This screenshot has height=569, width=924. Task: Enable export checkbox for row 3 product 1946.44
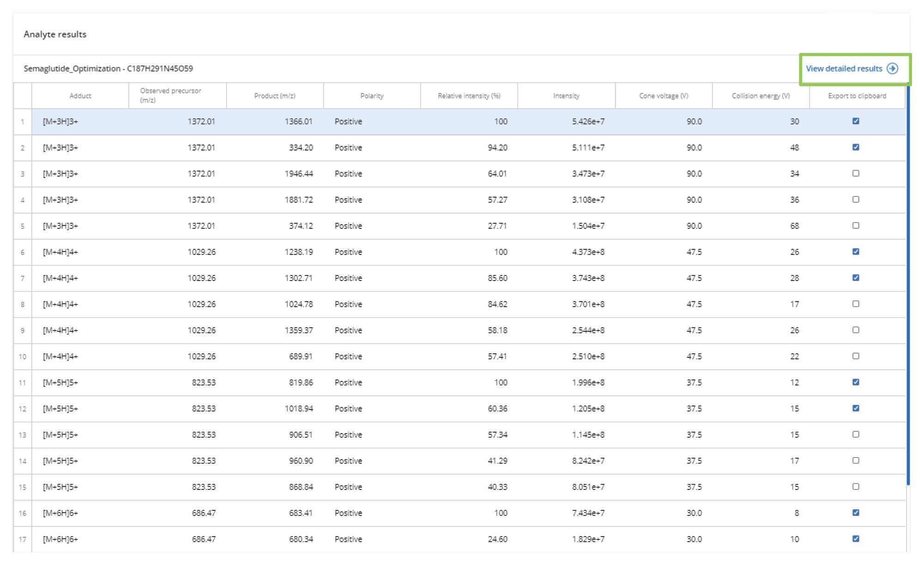857,173
